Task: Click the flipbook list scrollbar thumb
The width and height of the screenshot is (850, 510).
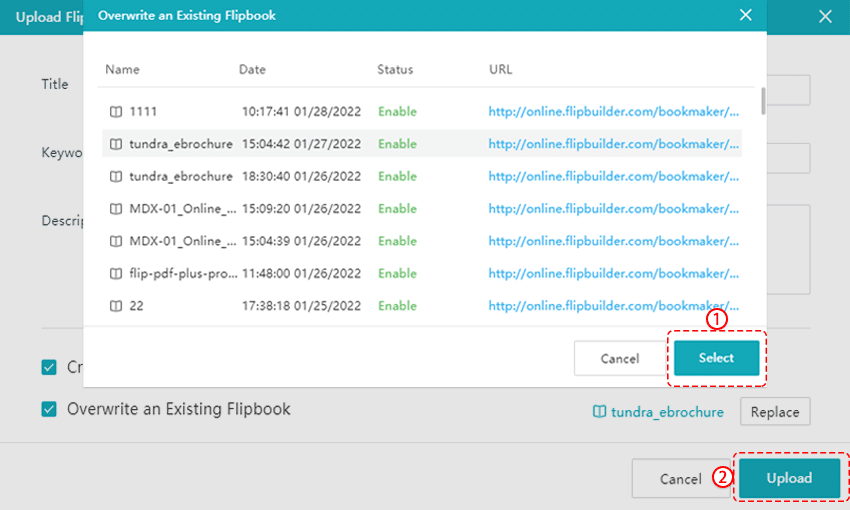Action: [x=763, y=101]
